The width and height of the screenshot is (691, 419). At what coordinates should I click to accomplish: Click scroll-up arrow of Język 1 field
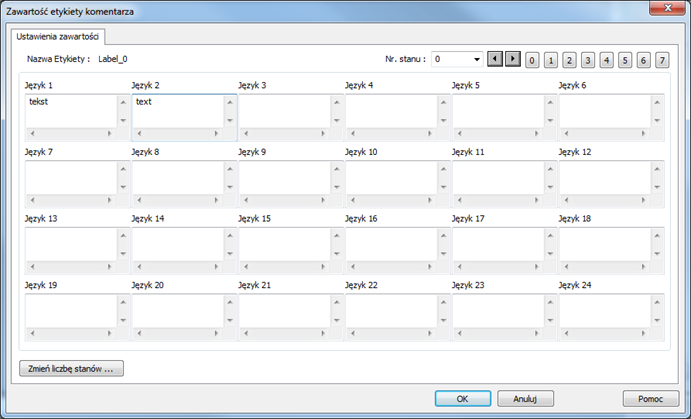[123, 102]
